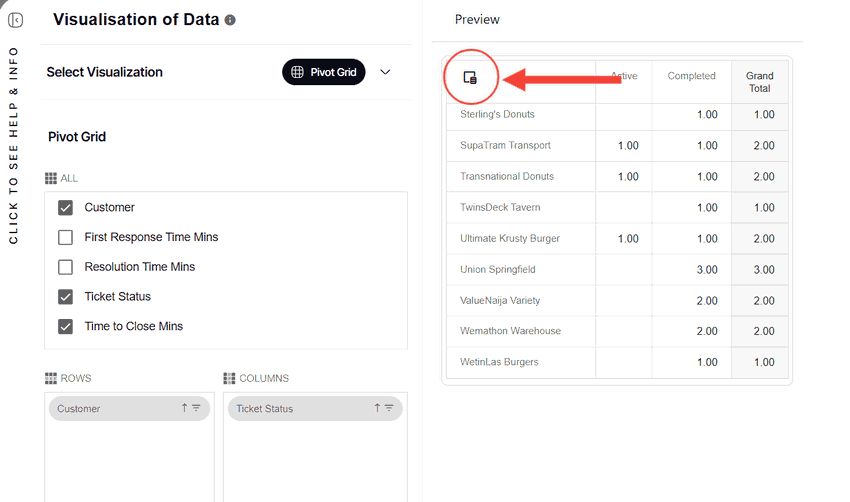Click the Pivot Grid section heading
This screenshot has height=502, width=850.
[77, 137]
